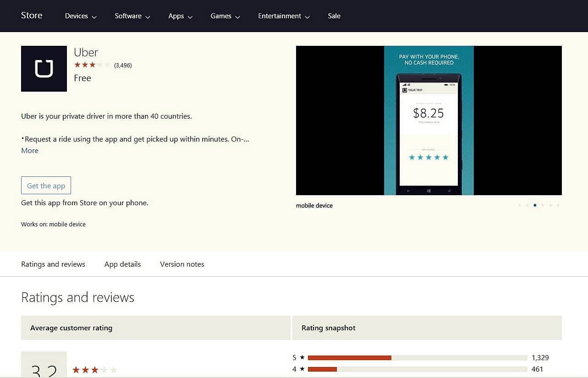Click the Uber app logo icon

click(44, 69)
